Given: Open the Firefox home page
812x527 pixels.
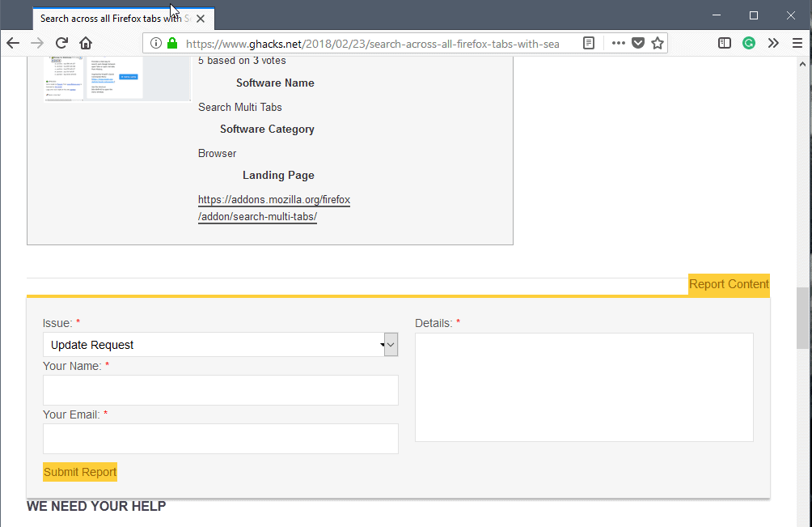Looking at the screenshot, I should click(x=86, y=44).
